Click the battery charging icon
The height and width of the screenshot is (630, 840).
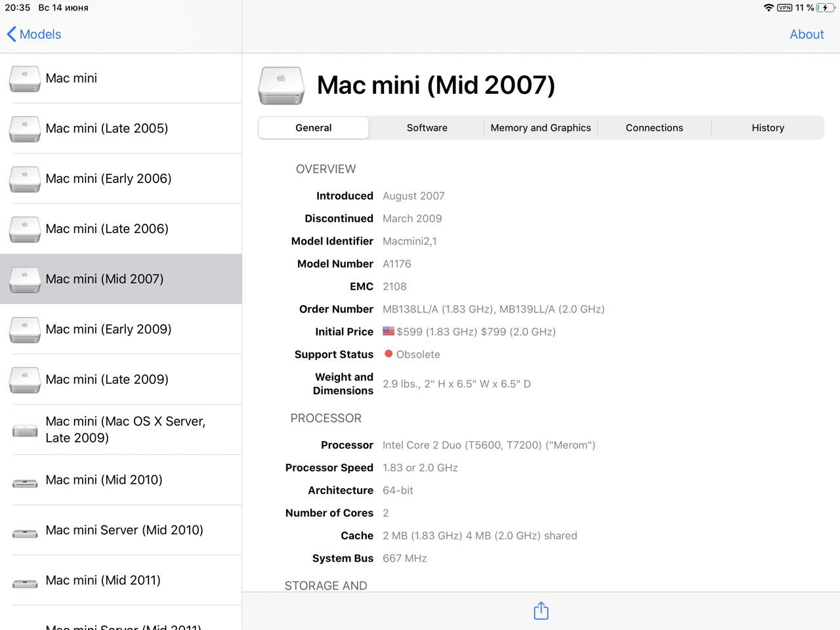826,8
